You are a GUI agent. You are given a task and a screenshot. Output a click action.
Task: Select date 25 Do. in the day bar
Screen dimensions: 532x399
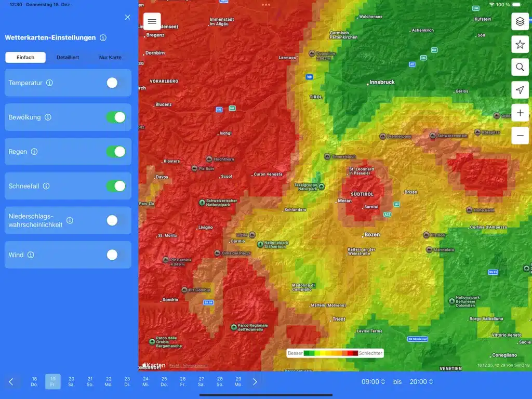point(164,382)
